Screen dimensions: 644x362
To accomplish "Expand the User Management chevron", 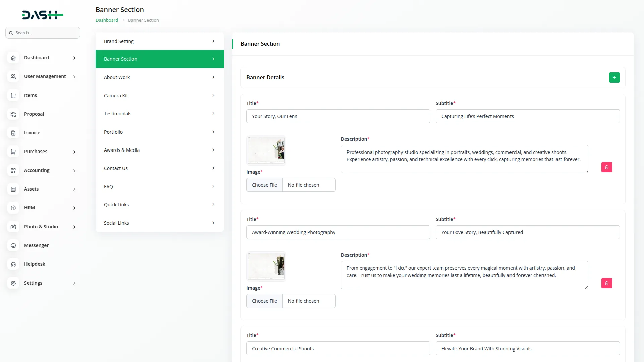I will pos(74,77).
